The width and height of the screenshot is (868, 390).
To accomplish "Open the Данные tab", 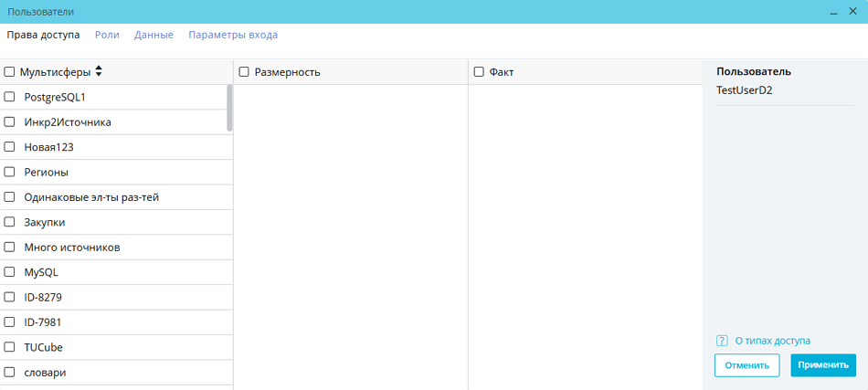I will point(153,35).
